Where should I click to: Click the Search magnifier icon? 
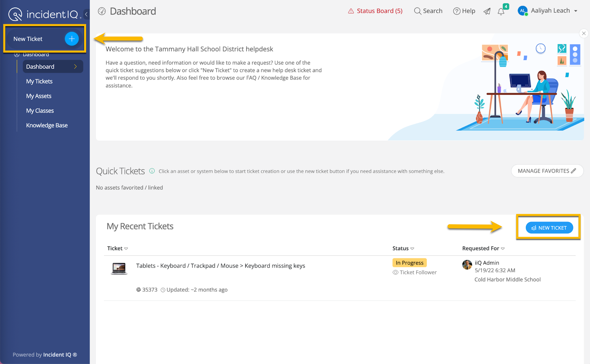417,11
